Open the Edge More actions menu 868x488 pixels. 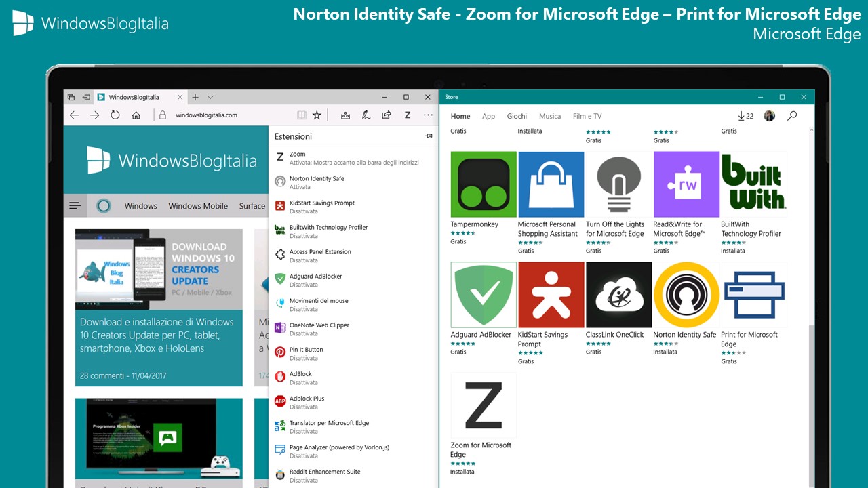(428, 115)
